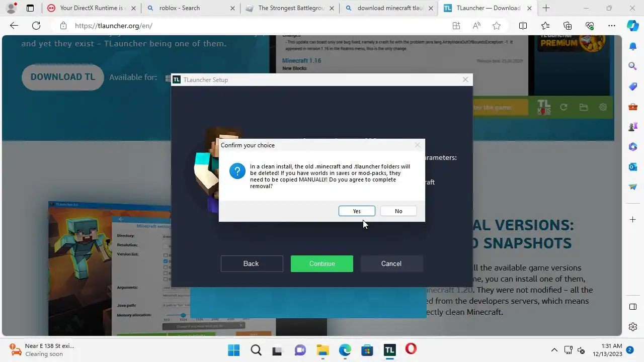The width and height of the screenshot is (644, 362).
Task: Open Edge Settings and more menu
Action: coord(612,26)
